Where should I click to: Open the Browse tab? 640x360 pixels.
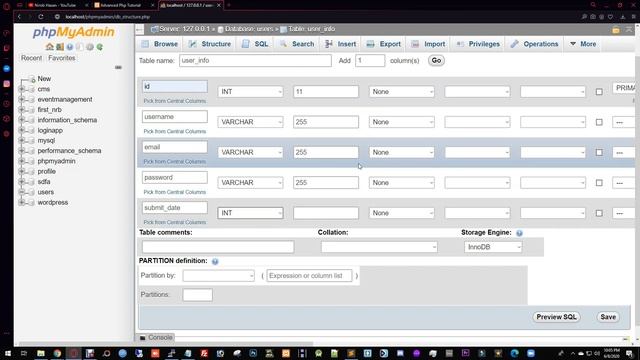[x=160, y=44]
